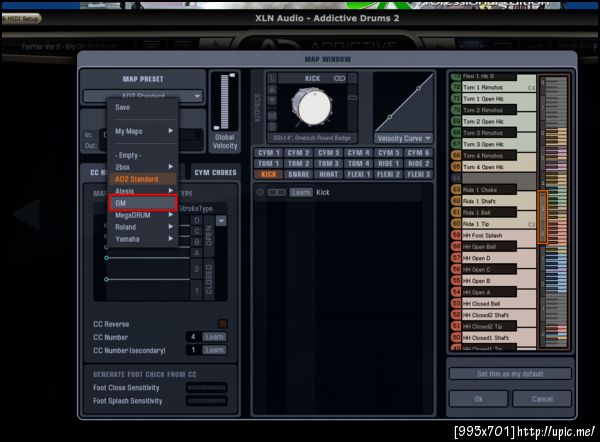600x442 pixels.
Task: Expand the Alesis submenu
Action: 142,191
